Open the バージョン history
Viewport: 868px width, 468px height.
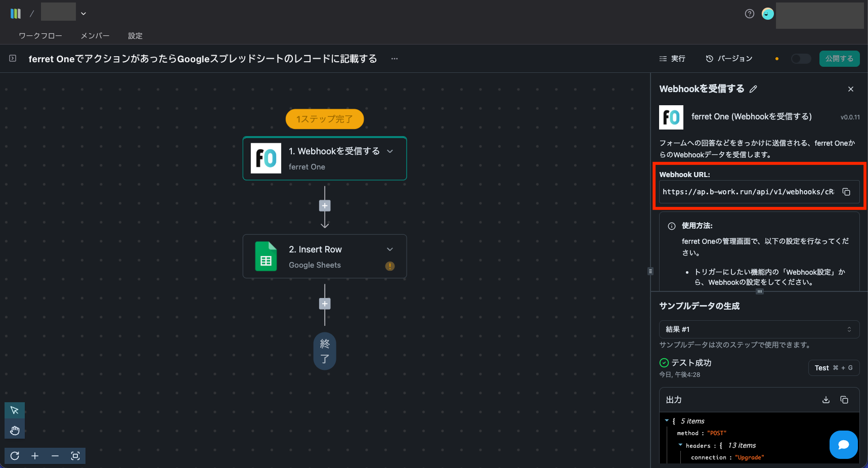729,59
